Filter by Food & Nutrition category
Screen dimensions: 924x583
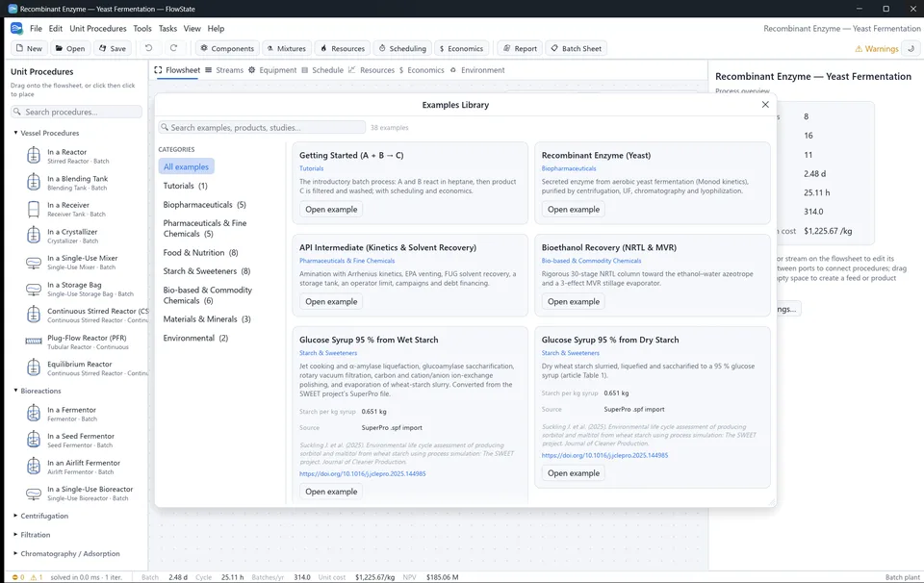pyautogui.click(x=200, y=253)
